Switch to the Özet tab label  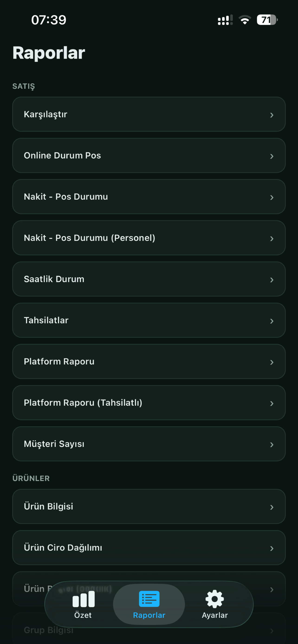(83, 615)
